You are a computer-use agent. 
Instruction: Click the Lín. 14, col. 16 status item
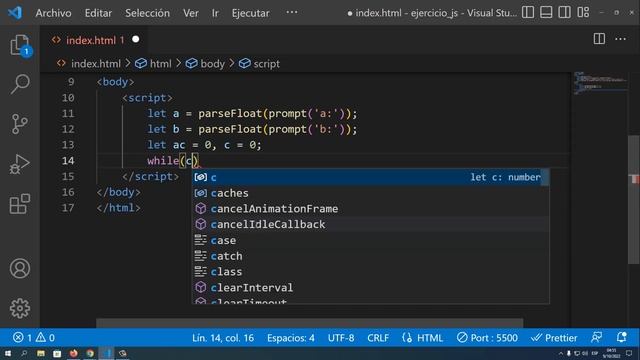[223, 338]
